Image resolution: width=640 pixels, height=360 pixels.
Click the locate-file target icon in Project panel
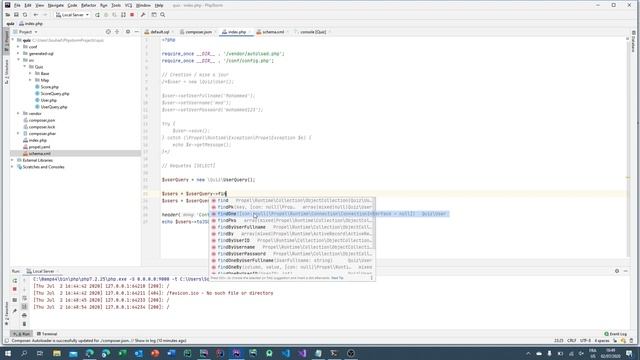pos(108,32)
